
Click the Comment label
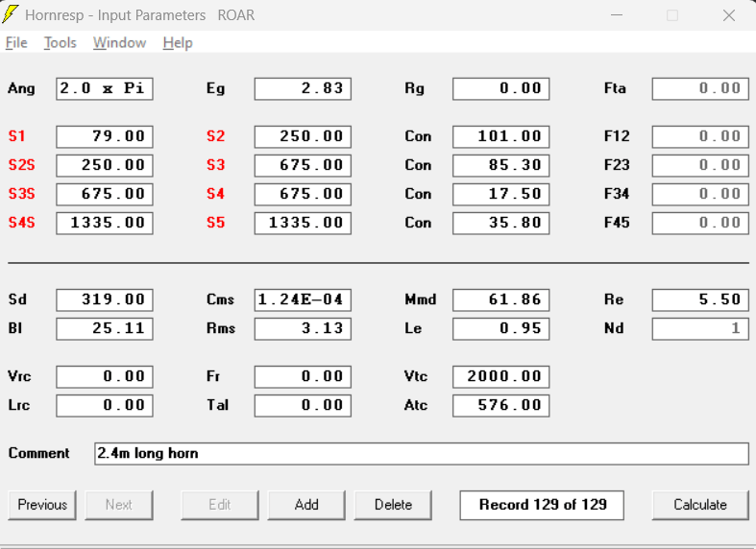tap(39, 453)
